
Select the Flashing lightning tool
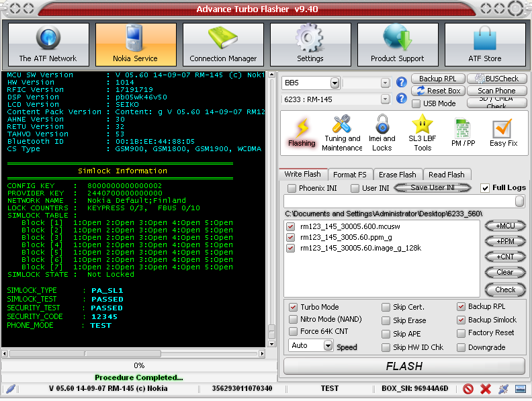302,132
